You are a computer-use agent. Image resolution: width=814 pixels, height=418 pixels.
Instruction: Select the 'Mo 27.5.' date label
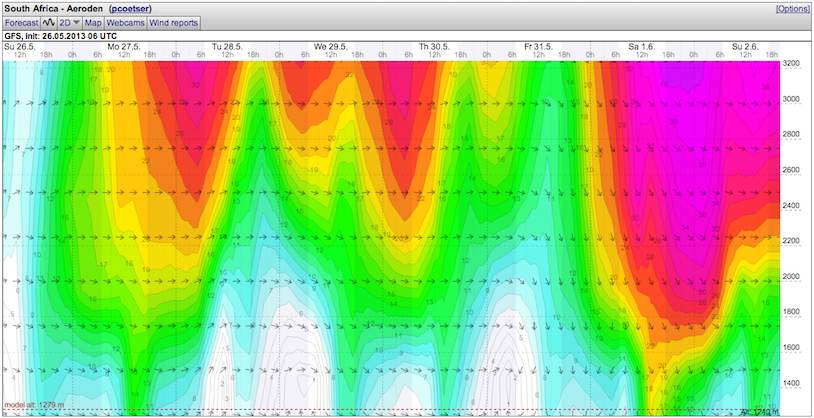click(124, 46)
